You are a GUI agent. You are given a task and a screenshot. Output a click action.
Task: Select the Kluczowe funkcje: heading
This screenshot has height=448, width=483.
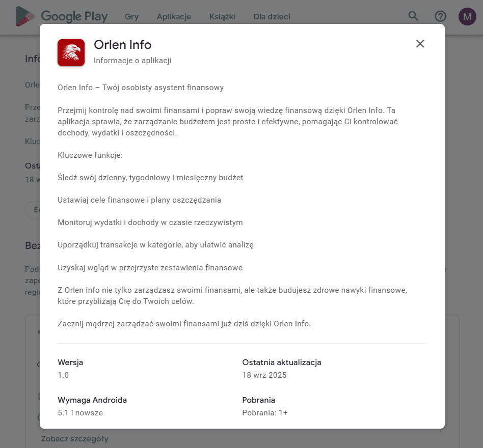[x=90, y=155]
